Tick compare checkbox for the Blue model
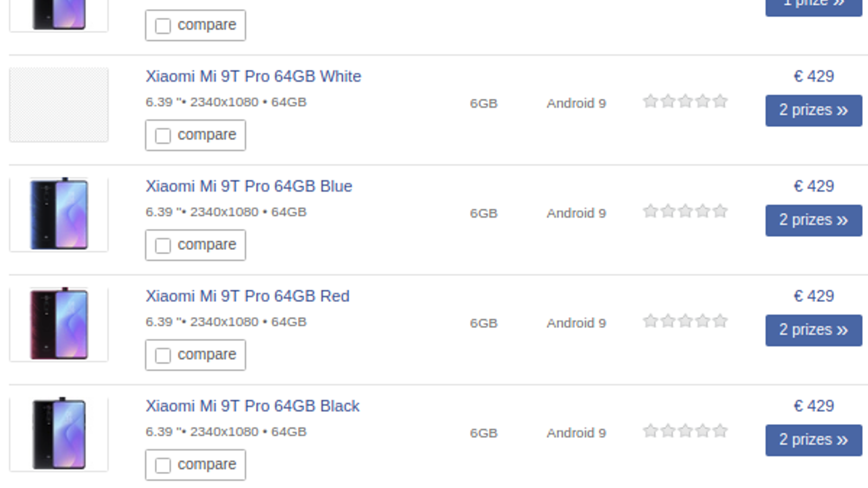Image resolution: width=868 pixels, height=488 pixels. [163, 246]
